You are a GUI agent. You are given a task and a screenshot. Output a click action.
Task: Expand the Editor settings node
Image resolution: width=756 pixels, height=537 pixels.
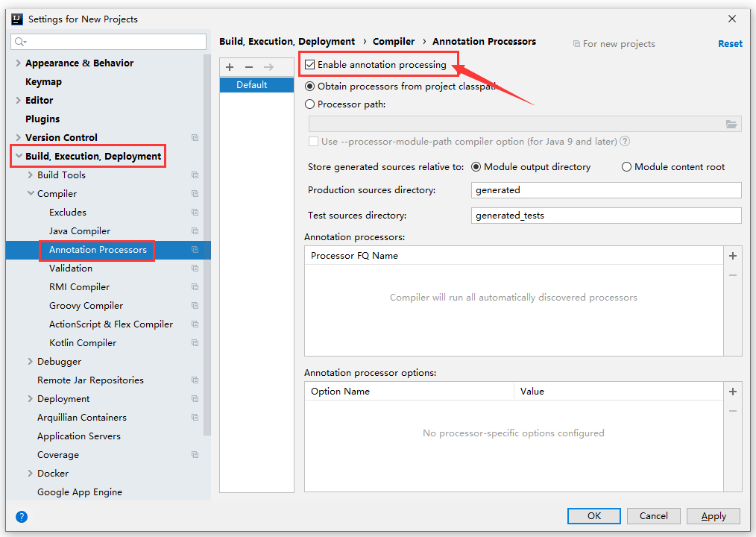tap(19, 101)
